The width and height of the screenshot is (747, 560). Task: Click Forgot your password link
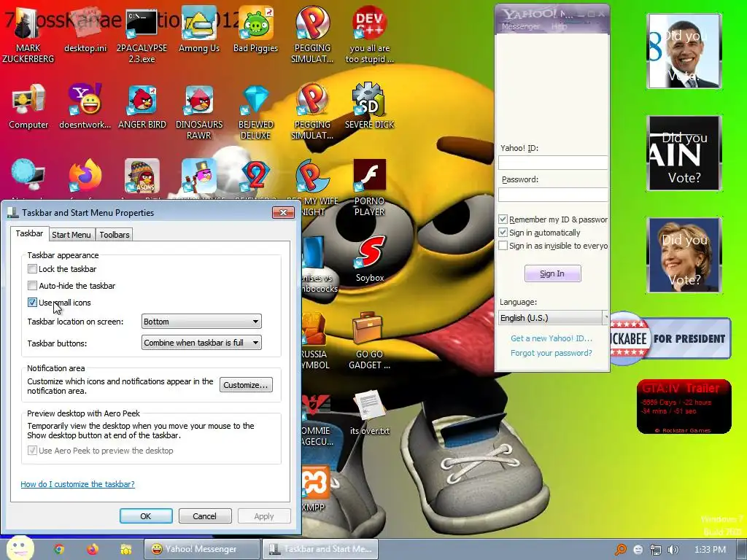tap(551, 353)
